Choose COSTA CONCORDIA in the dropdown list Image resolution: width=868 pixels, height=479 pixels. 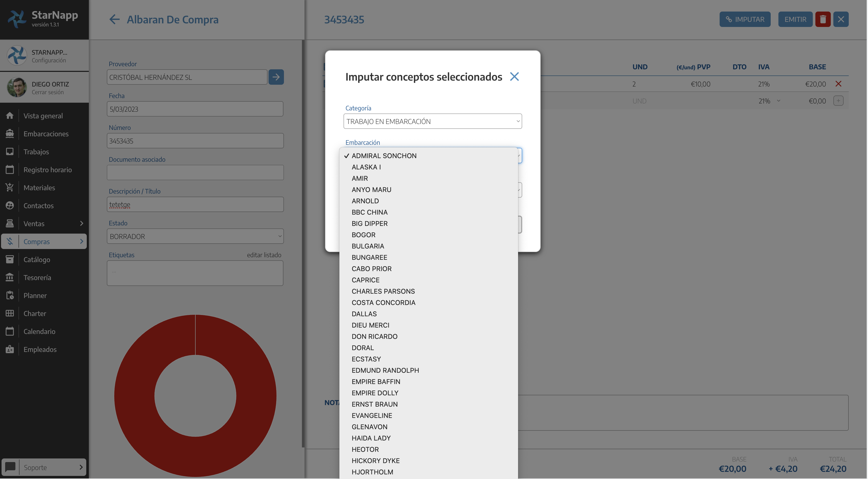point(384,302)
